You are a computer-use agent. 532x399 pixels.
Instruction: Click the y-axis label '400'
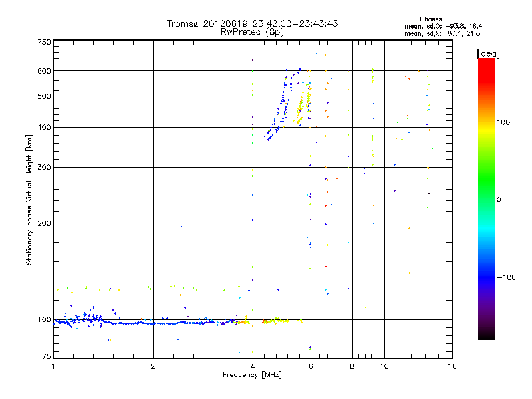44,128
